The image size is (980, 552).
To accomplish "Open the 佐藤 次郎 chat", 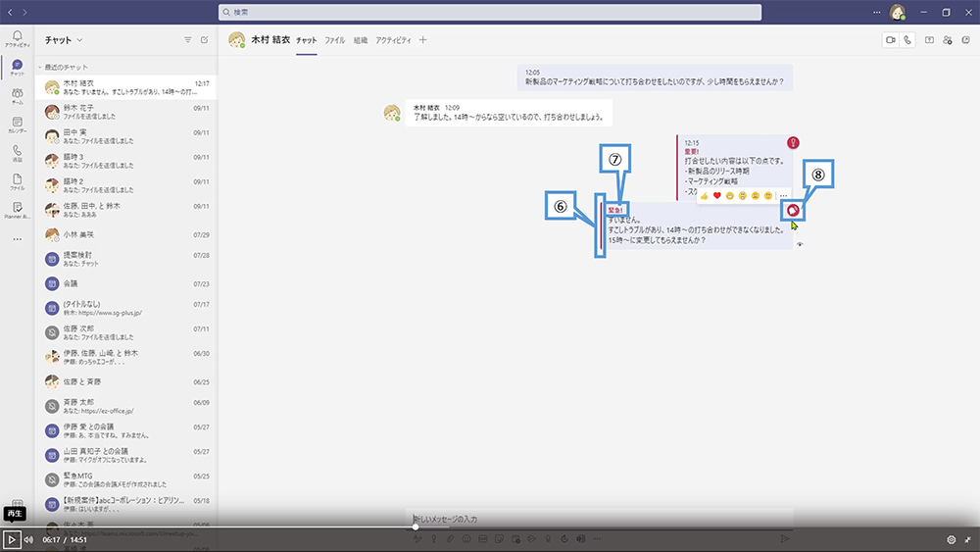I will tap(126, 332).
